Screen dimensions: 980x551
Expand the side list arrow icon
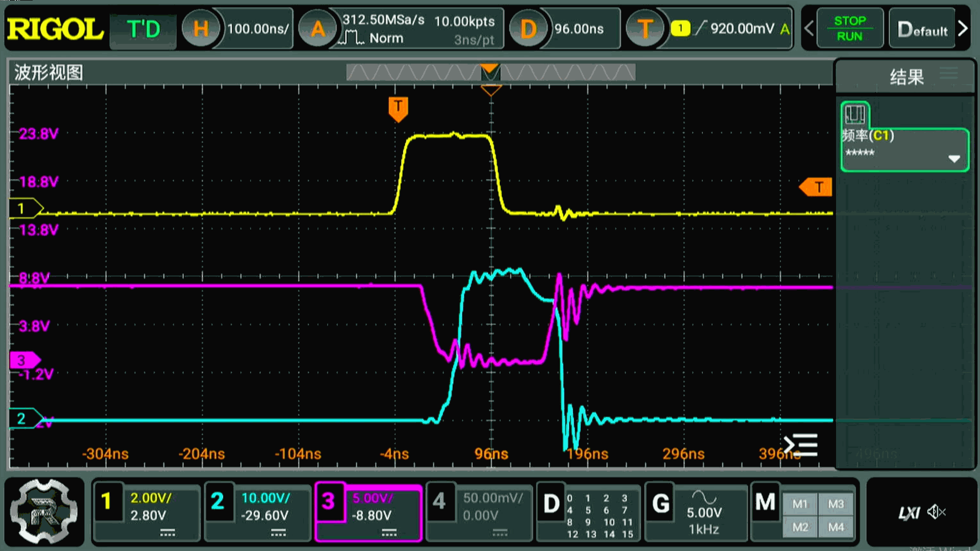[x=801, y=445]
